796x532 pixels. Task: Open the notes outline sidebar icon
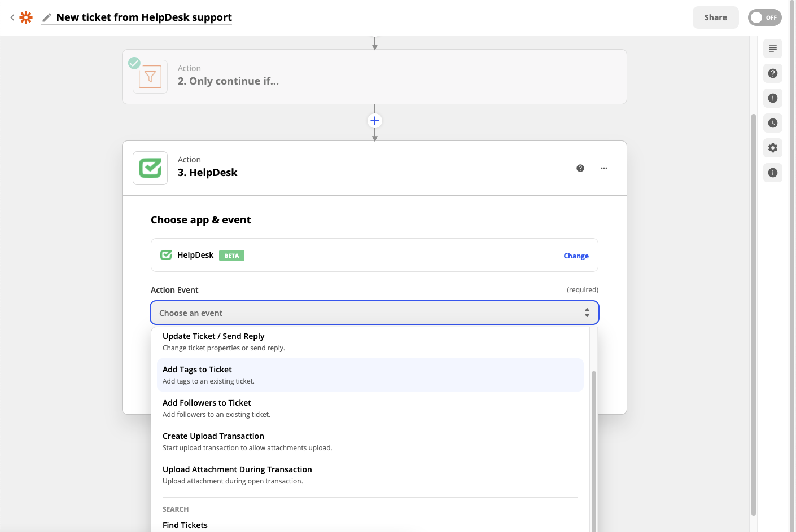[773, 49]
